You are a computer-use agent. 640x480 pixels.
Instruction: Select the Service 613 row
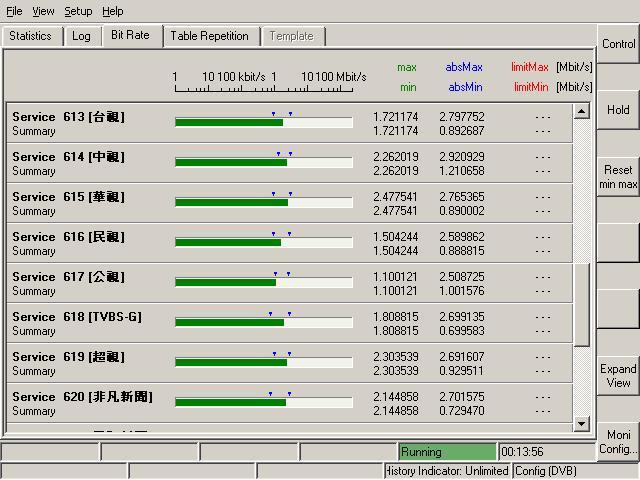68,117
